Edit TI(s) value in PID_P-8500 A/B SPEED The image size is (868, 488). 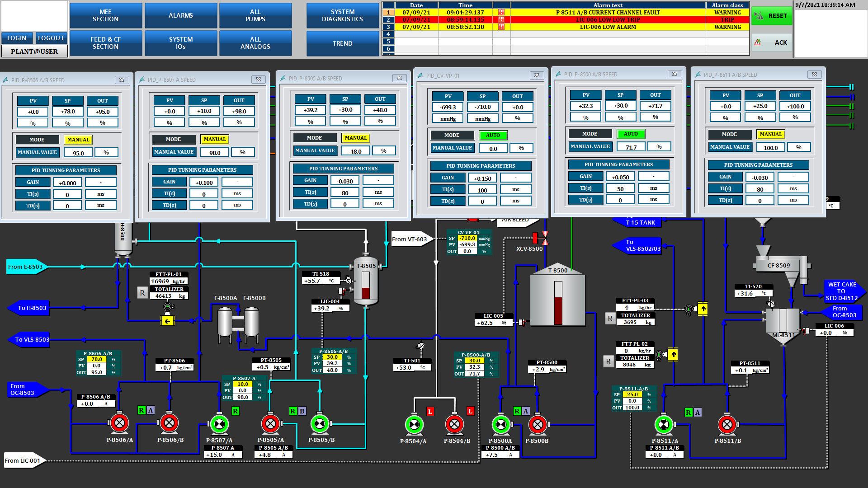[620, 189]
